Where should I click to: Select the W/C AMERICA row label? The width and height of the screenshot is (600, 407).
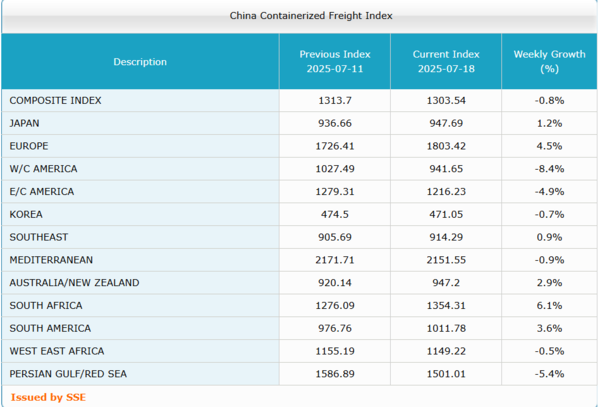point(43,169)
